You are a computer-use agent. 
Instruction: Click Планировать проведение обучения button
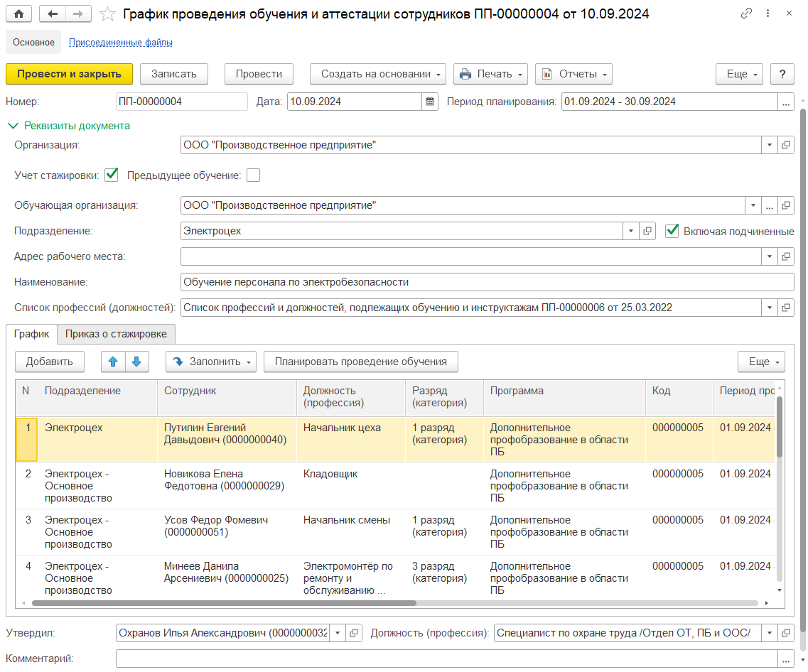click(x=361, y=362)
